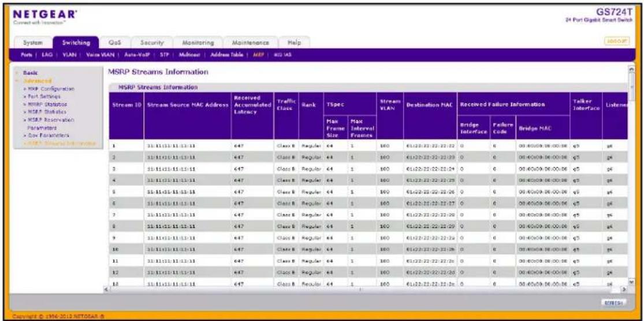Click the Talker Interface column header
Screen dimensions: 644x321
pos(586,116)
